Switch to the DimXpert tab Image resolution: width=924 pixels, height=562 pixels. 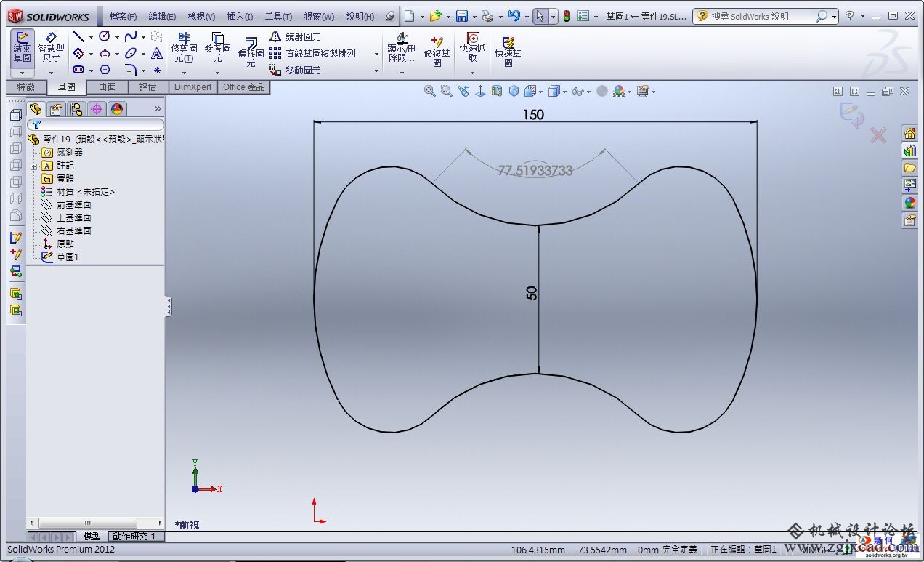[193, 87]
